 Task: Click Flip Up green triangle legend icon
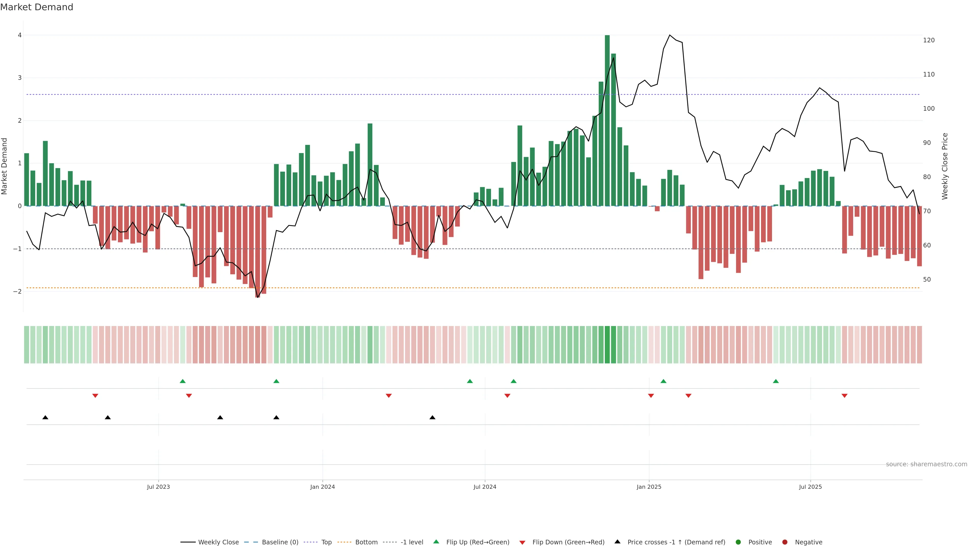tap(436, 542)
